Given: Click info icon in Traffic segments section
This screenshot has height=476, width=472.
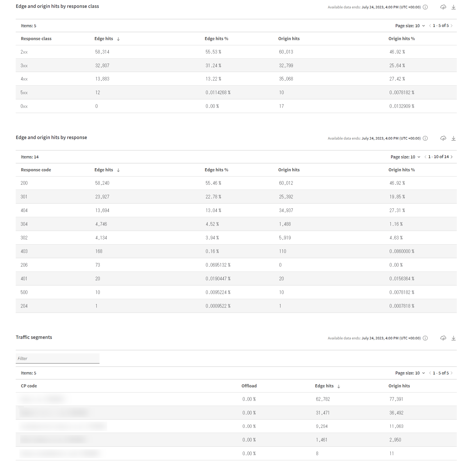Looking at the screenshot, I should pos(425,338).
